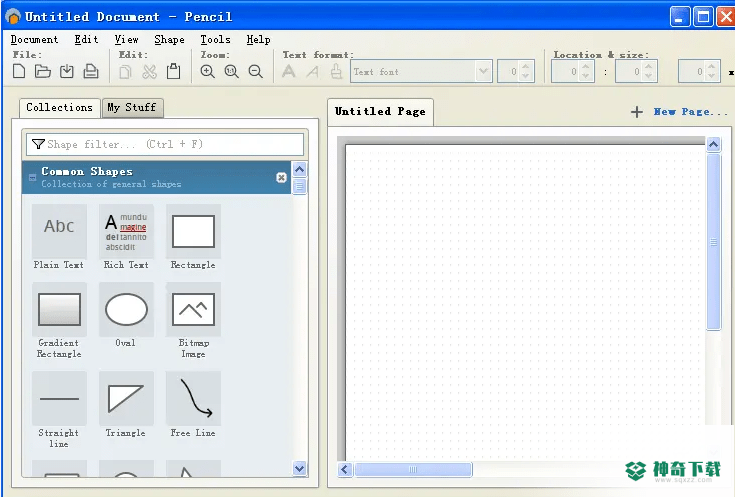Click the canvas horizontal scrollbar thumb

coord(413,469)
